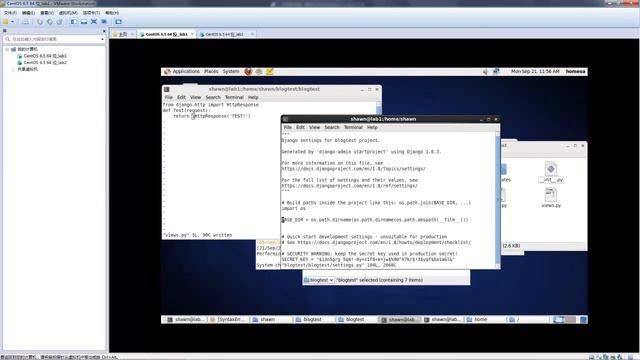This screenshot has width=640, height=360.
Task: Open File menu in views.py terminal window
Action: click(x=169, y=98)
